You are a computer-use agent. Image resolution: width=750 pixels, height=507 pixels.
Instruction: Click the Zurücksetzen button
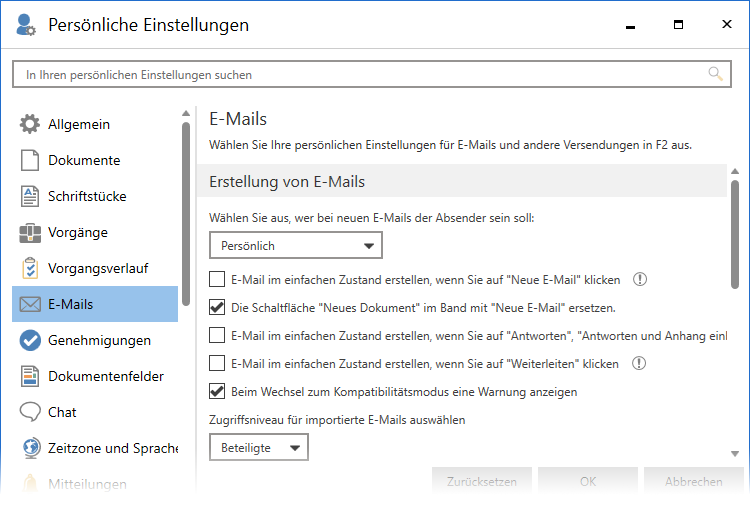[482, 481]
